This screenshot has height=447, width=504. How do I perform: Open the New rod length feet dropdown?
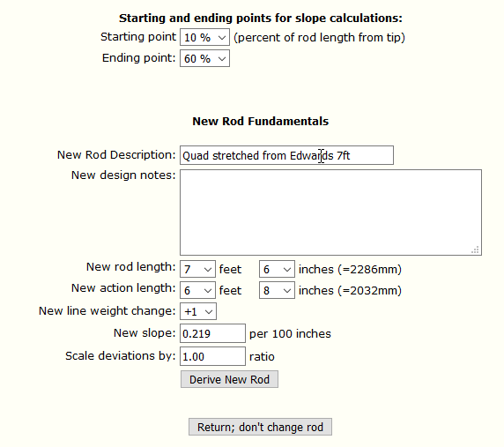click(197, 269)
